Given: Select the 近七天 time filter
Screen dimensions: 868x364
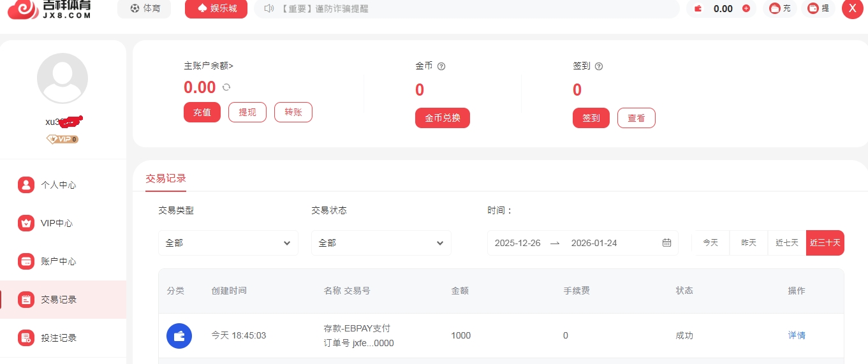Looking at the screenshot, I should [787, 243].
